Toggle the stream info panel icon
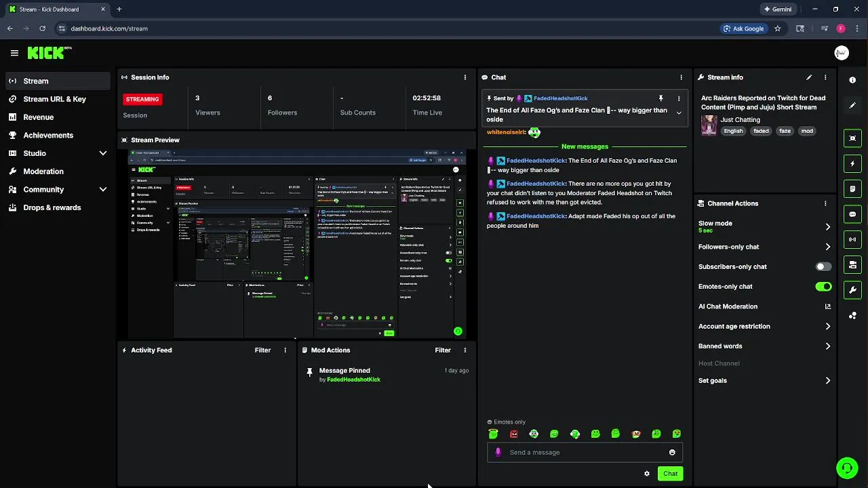868x488 pixels. [852, 264]
